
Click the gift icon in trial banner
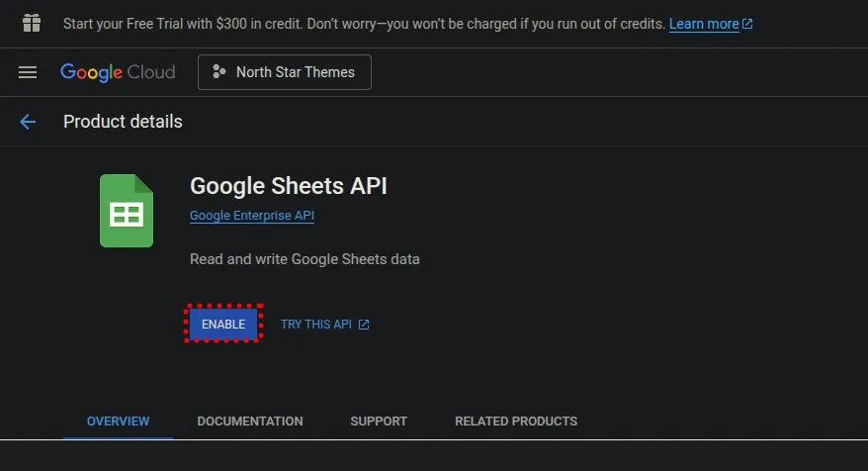[32, 24]
